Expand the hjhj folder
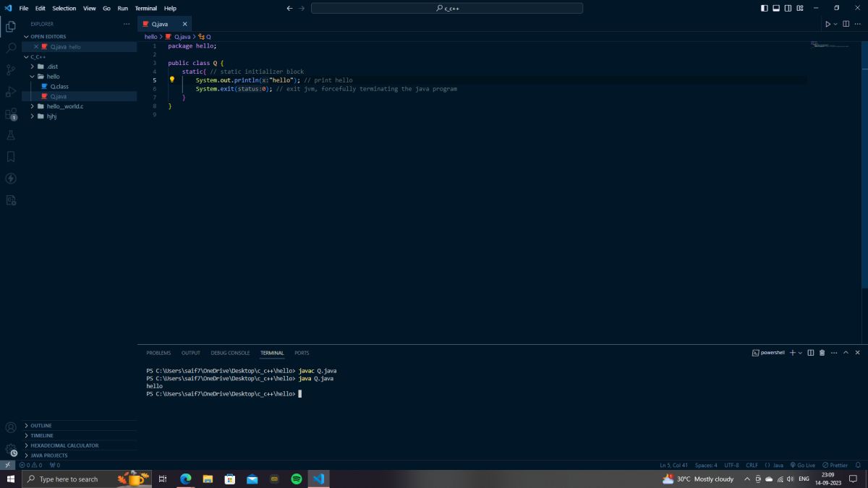Screen dimensions: 868x488 [x=80, y=116]
